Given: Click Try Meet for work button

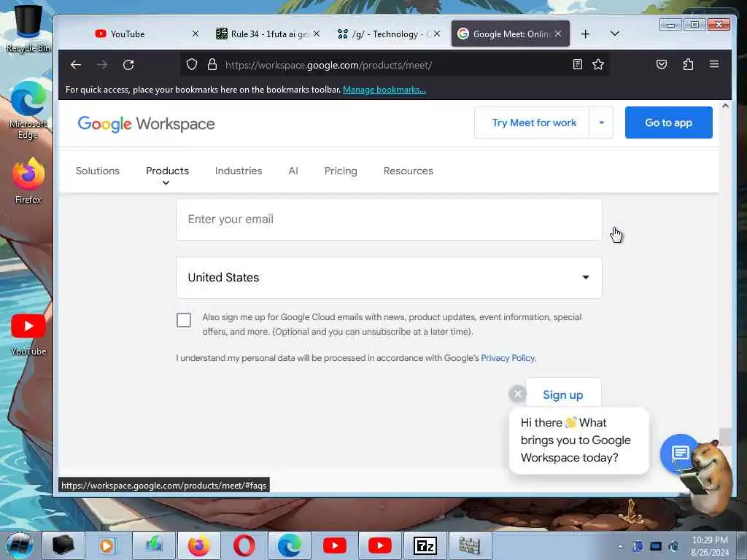Looking at the screenshot, I should 533,122.
